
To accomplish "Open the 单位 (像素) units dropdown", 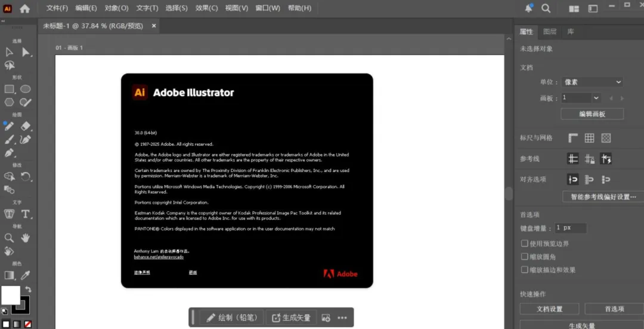I will (592, 82).
